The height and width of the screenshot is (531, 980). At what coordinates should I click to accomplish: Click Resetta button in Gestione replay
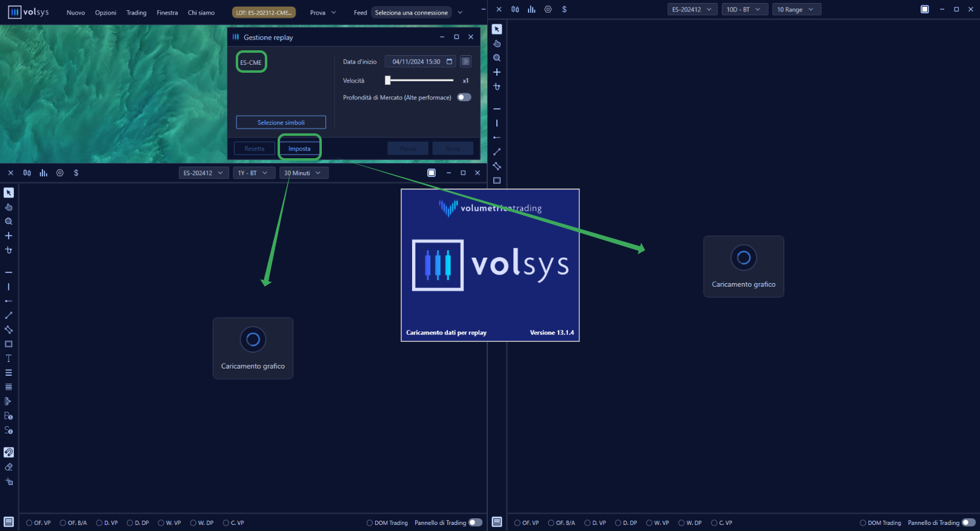coord(255,149)
